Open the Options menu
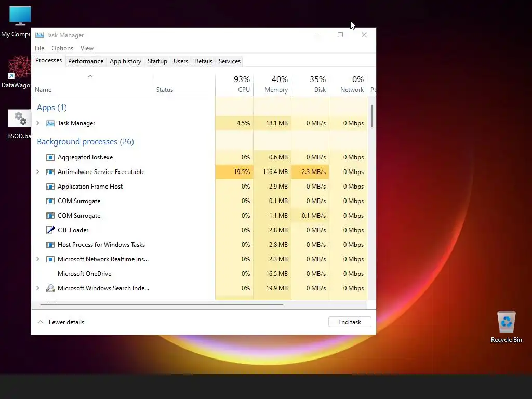 coord(62,48)
